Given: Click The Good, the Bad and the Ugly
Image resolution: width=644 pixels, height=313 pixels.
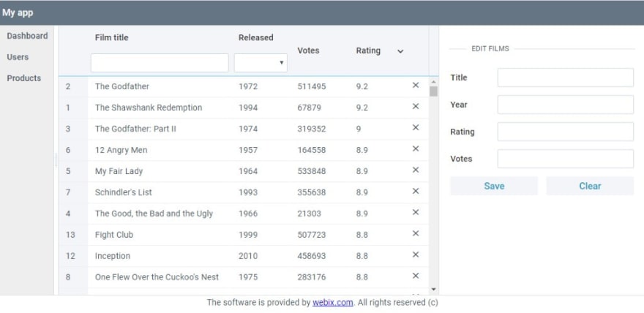Looking at the screenshot, I should click(154, 214).
